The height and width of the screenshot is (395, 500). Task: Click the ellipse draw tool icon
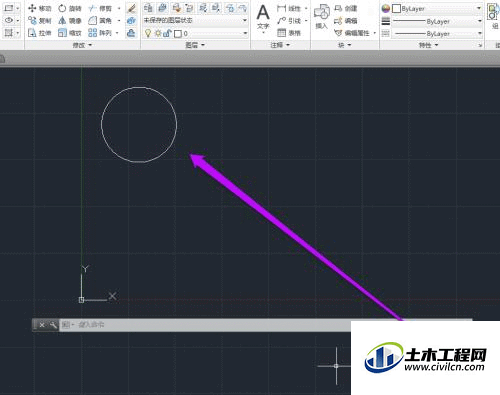coord(8,20)
